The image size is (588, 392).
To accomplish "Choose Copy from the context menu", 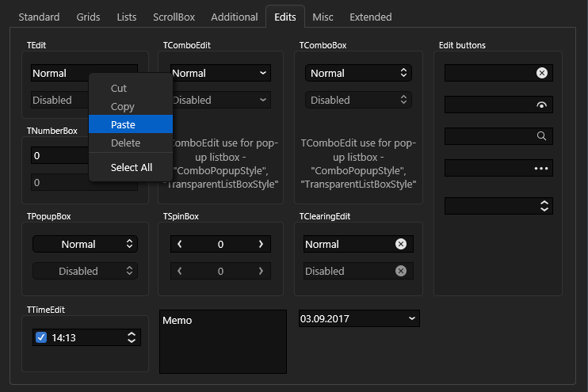I will 131,106.
